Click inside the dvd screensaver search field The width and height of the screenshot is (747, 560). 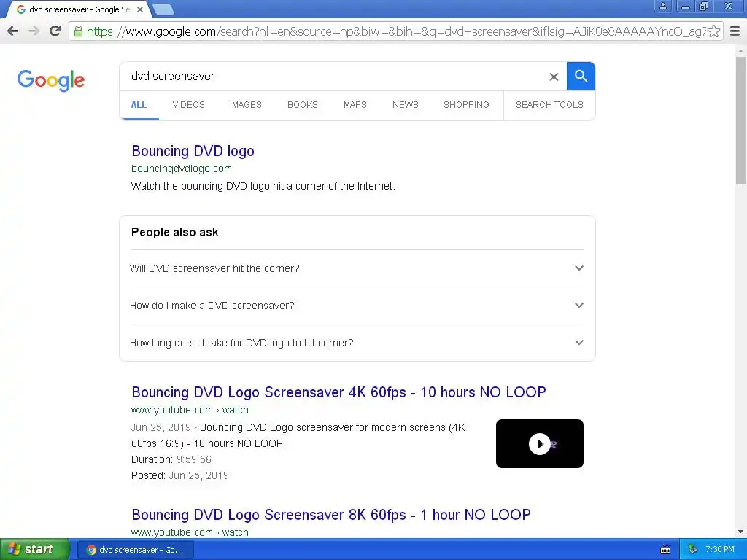pyautogui.click(x=333, y=76)
